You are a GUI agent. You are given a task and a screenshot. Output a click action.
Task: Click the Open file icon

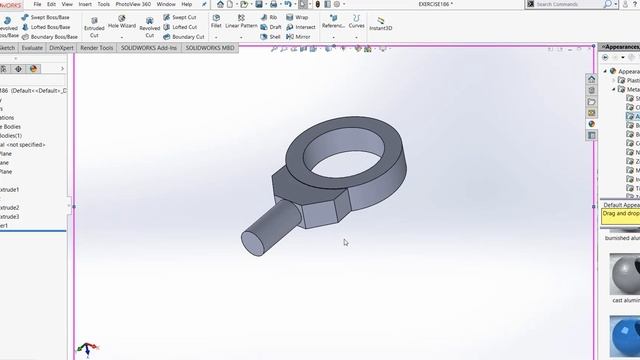244,4
